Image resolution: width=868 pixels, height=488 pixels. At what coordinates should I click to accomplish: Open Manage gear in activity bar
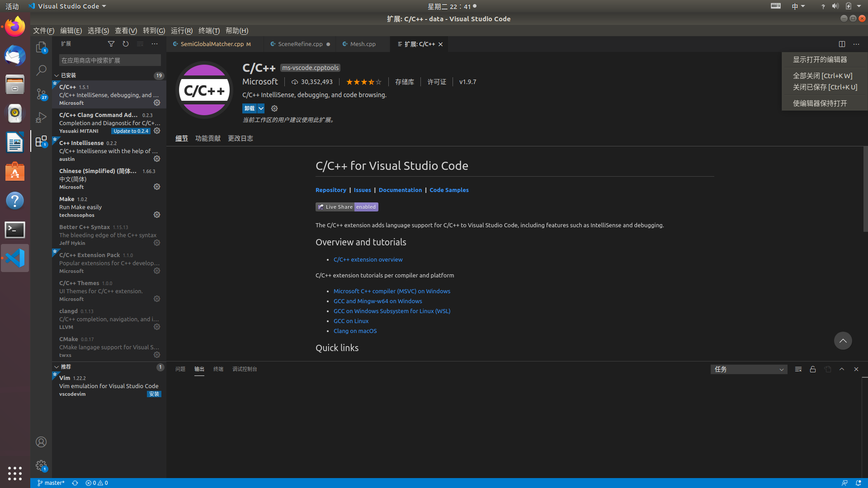coord(41,465)
